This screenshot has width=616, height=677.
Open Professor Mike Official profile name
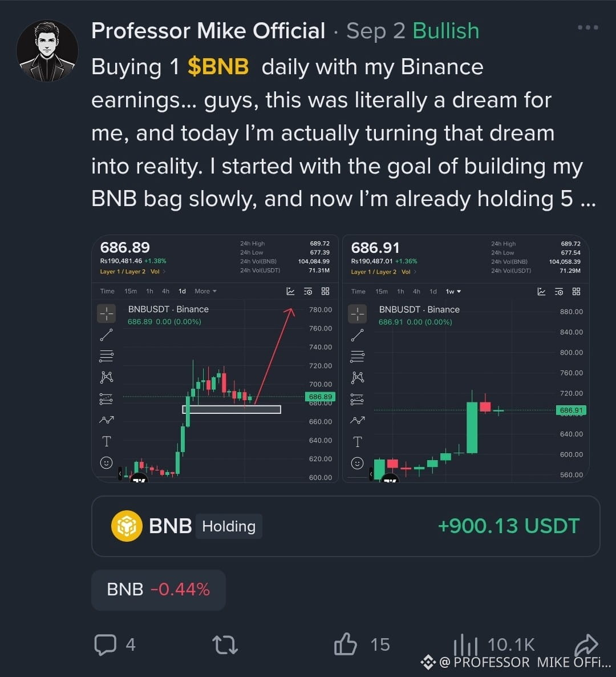[x=208, y=31]
